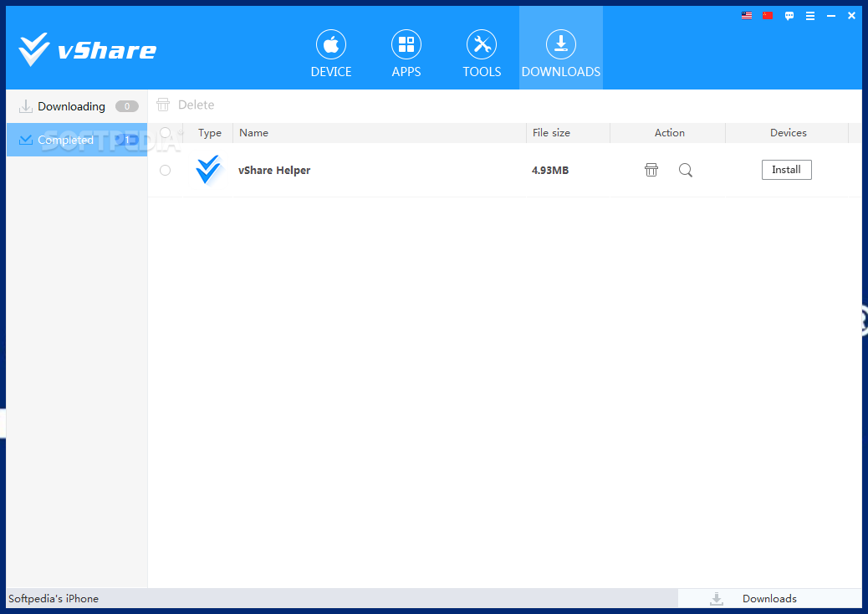868x614 pixels.
Task: Click the Type column header
Action: pyautogui.click(x=209, y=133)
